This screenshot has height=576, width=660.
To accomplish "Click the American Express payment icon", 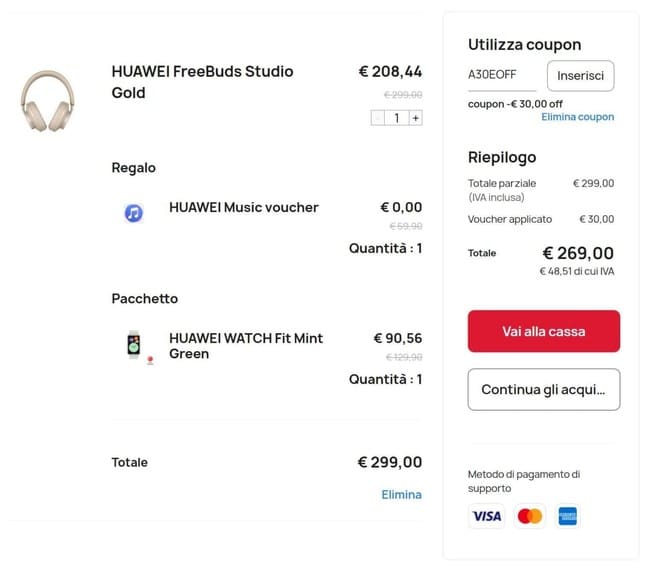I will [x=569, y=516].
